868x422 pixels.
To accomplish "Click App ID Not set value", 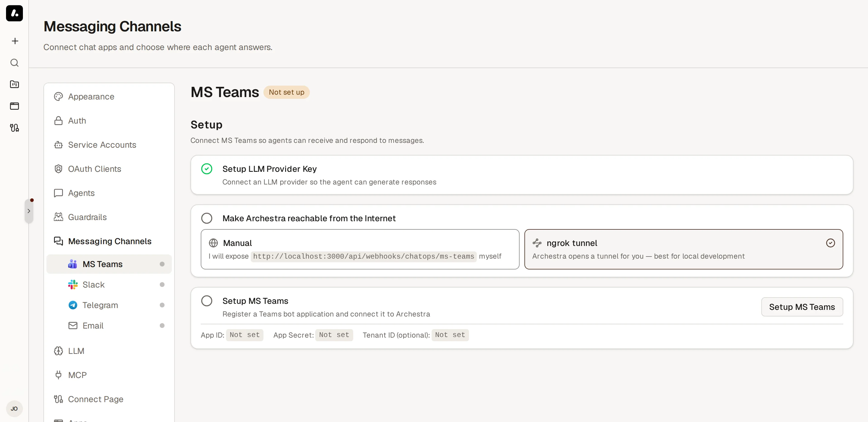I will click(x=245, y=335).
